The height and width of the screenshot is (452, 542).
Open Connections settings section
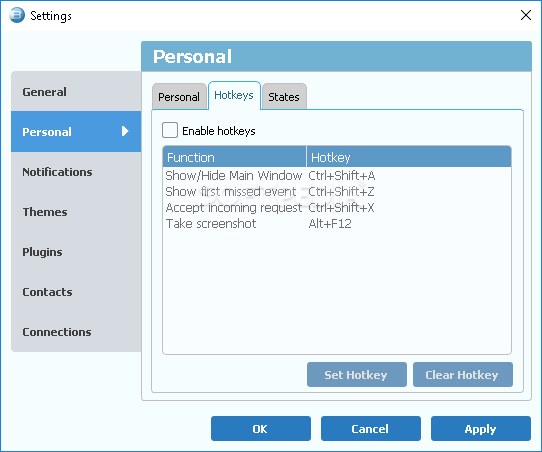[x=76, y=332]
